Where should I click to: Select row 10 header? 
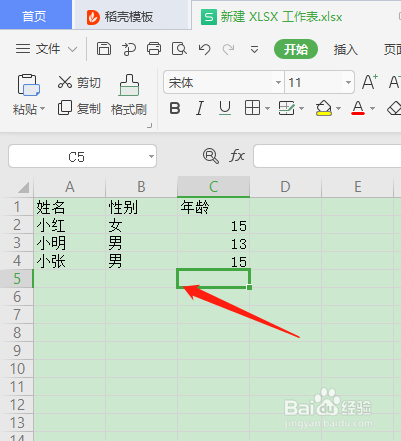coord(17,369)
